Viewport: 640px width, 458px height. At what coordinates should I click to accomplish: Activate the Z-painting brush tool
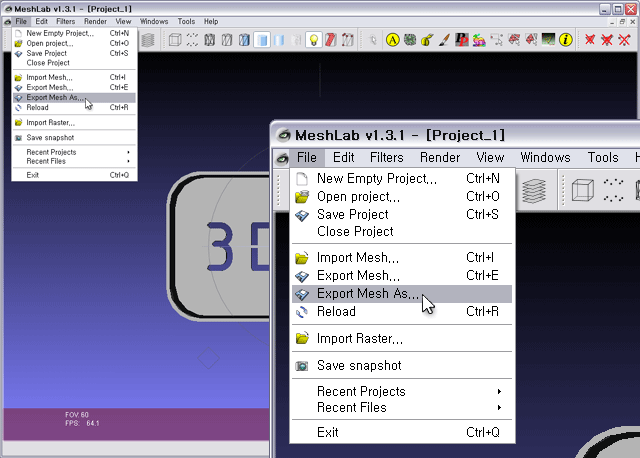(444, 40)
